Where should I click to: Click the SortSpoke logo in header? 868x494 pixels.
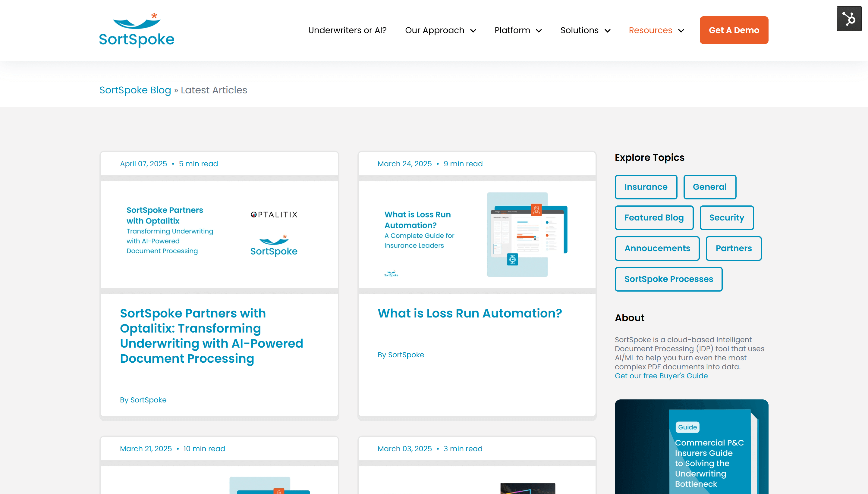click(137, 30)
